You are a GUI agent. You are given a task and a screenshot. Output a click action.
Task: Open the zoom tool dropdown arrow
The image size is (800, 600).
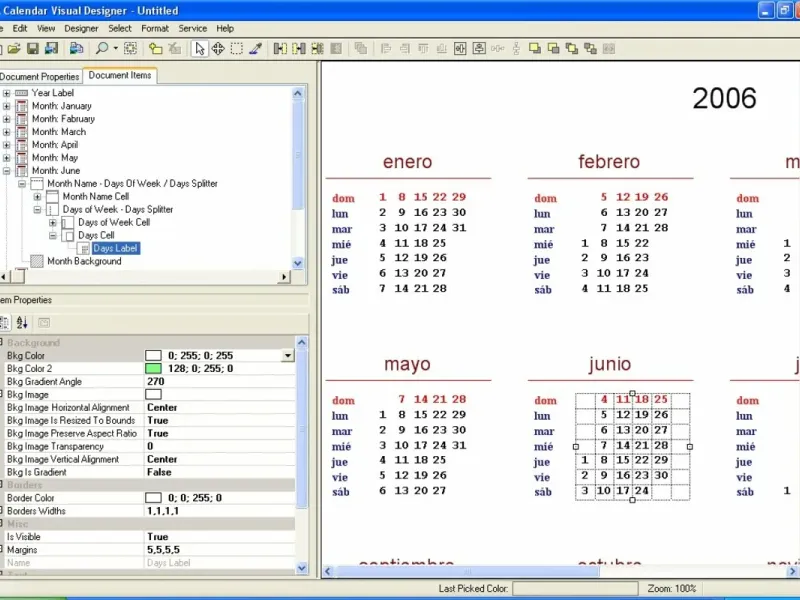pos(115,48)
